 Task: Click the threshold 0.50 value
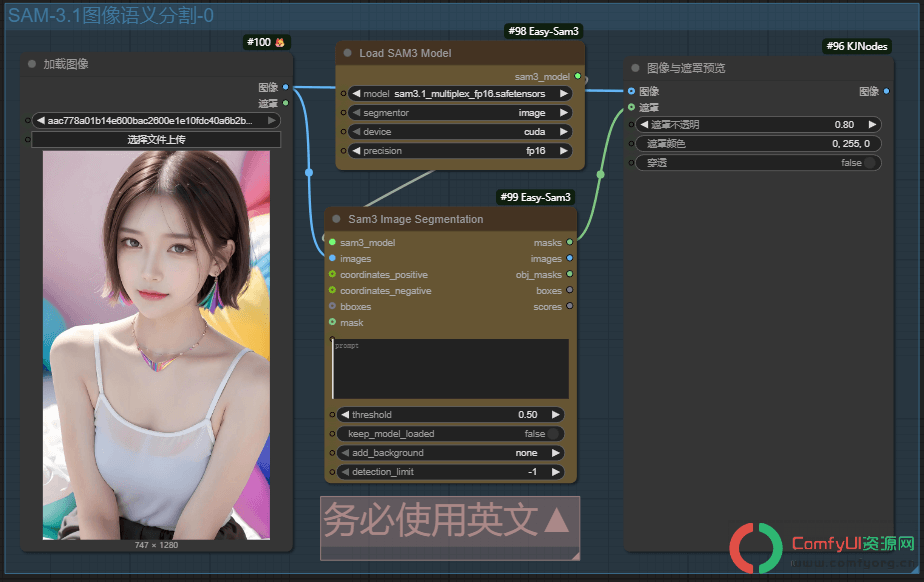pyautogui.click(x=527, y=415)
